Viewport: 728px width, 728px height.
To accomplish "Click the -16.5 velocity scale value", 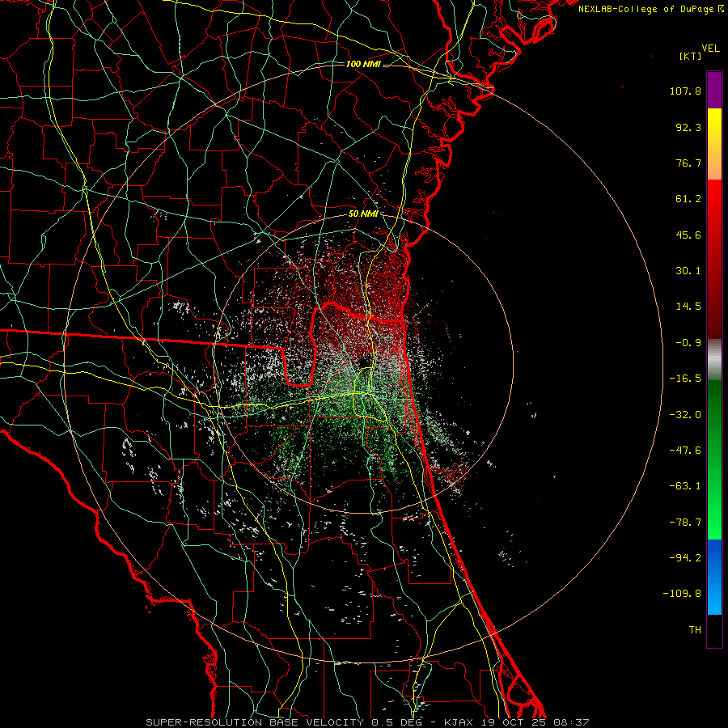I will coord(685,379).
